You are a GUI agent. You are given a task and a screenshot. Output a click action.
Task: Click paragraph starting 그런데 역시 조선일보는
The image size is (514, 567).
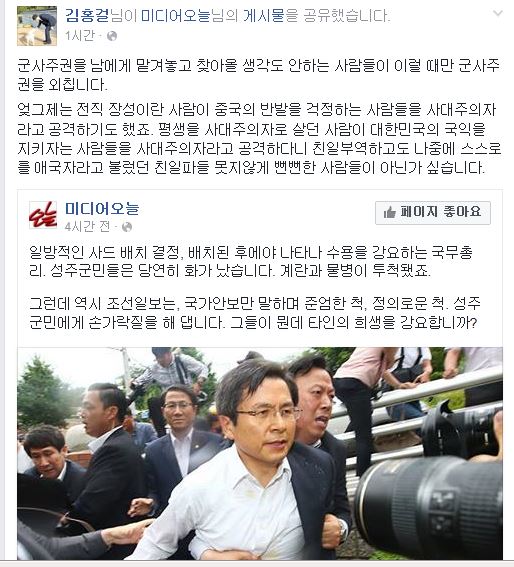click(255, 312)
